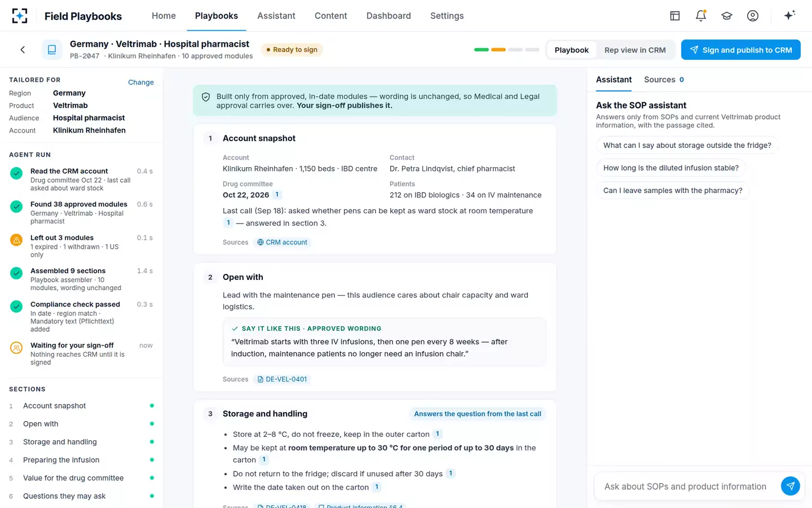
Task: Go back using the left chevron arrow
Action: pos(23,50)
